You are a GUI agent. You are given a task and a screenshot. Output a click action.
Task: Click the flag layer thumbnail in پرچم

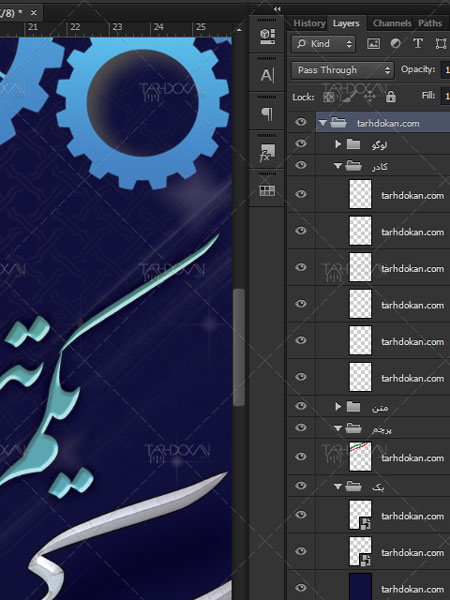(360, 457)
